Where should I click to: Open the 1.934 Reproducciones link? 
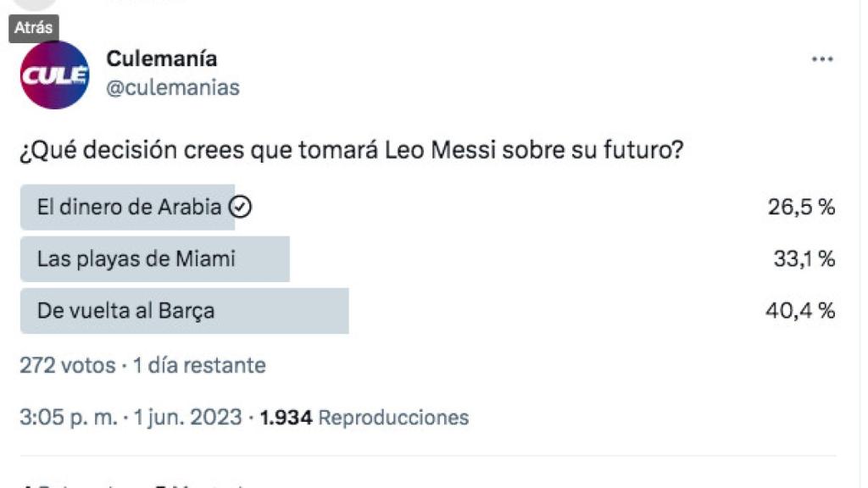coord(357,418)
